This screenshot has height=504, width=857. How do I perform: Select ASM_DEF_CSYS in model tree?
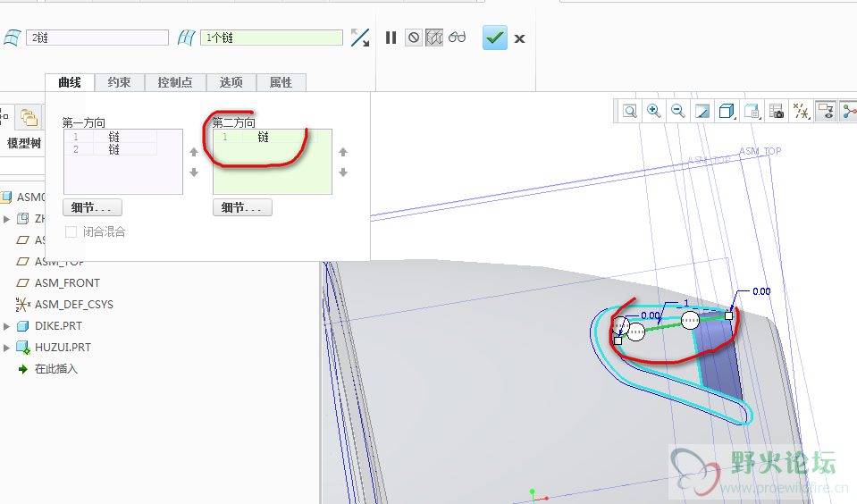[x=74, y=305]
